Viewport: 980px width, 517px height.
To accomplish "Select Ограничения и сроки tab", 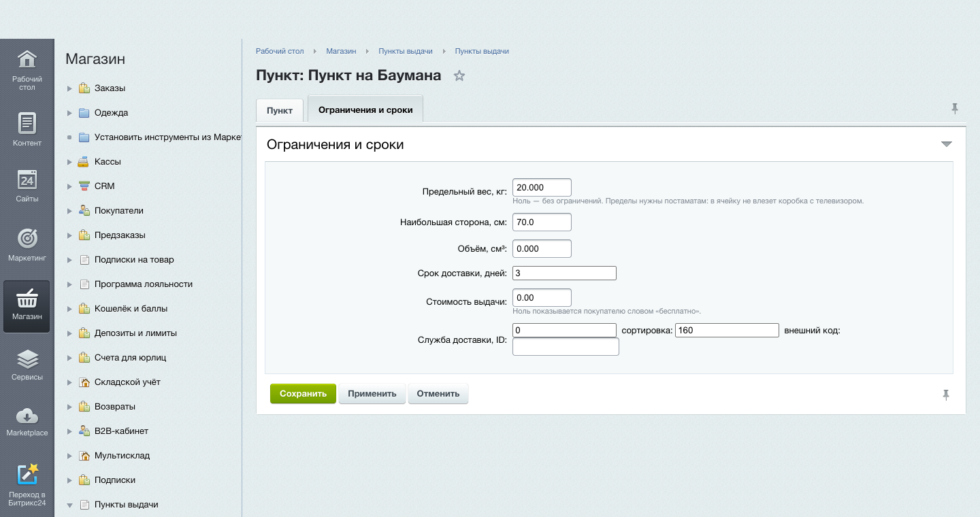I will tap(365, 110).
